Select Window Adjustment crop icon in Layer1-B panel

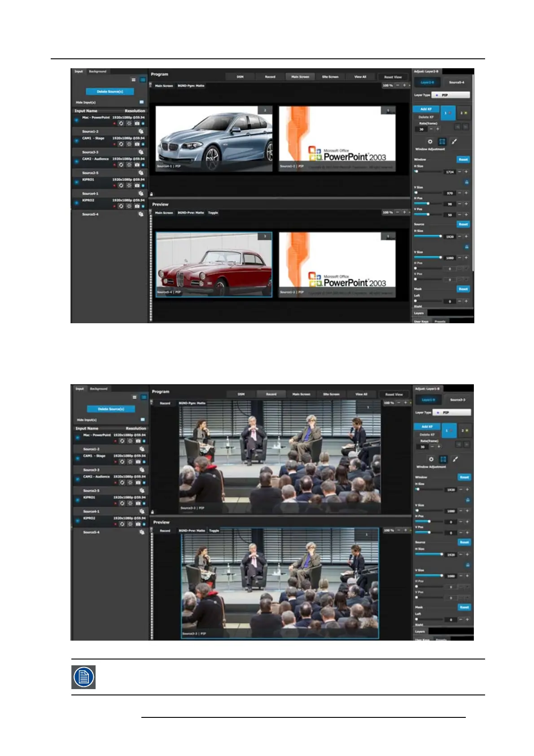(443, 459)
